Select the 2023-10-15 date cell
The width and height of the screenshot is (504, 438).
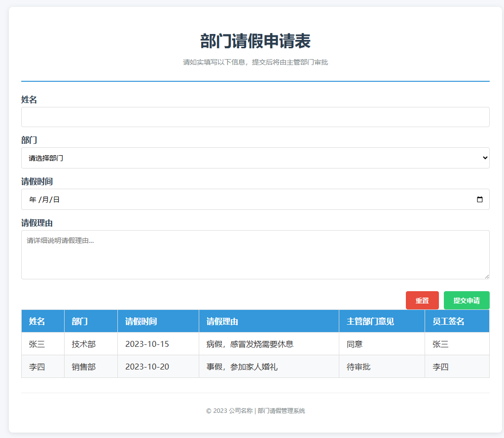click(x=147, y=344)
